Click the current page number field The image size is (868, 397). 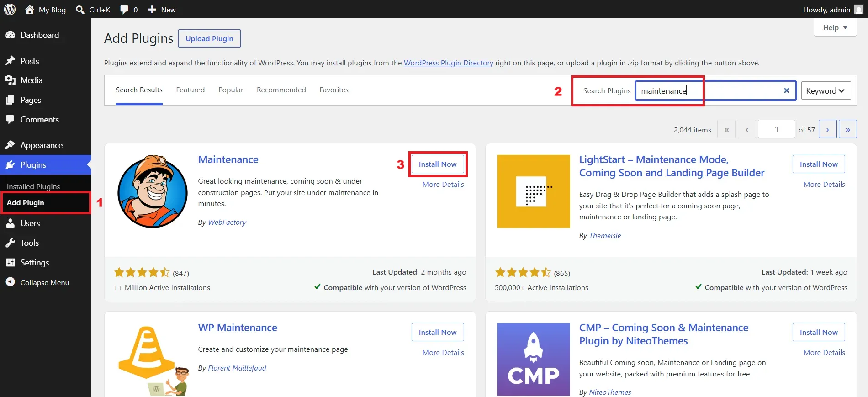[776, 129]
